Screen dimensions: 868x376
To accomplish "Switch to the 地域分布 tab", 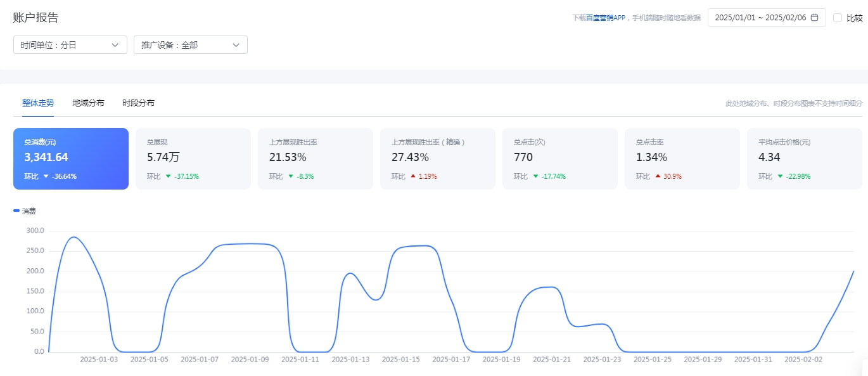I will 88,103.
